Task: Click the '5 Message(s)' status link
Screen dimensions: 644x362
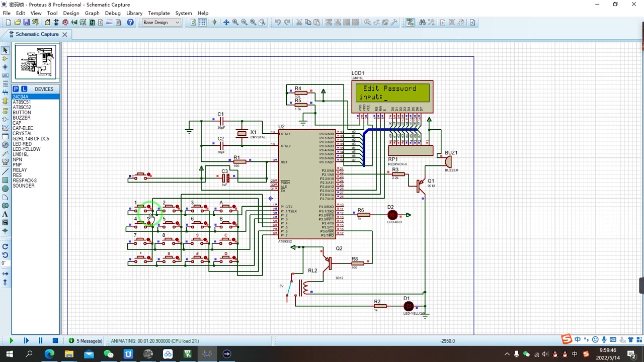Action: click(89, 341)
